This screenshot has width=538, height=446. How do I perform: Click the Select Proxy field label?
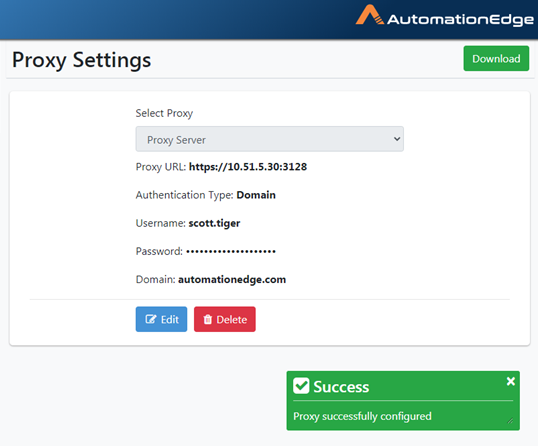tap(164, 113)
